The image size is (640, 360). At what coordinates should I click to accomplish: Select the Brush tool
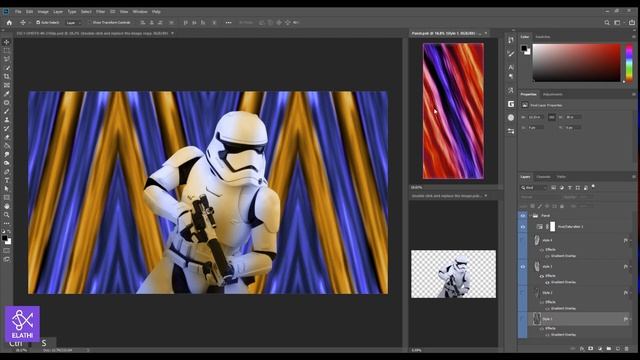(7, 111)
